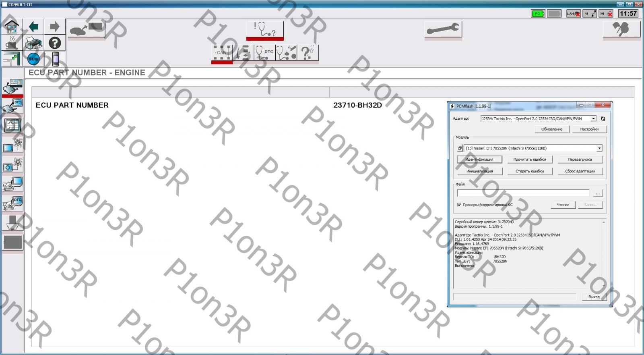Click the screen capture window icon
Screen dimensions: 644x355
[12, 59]
